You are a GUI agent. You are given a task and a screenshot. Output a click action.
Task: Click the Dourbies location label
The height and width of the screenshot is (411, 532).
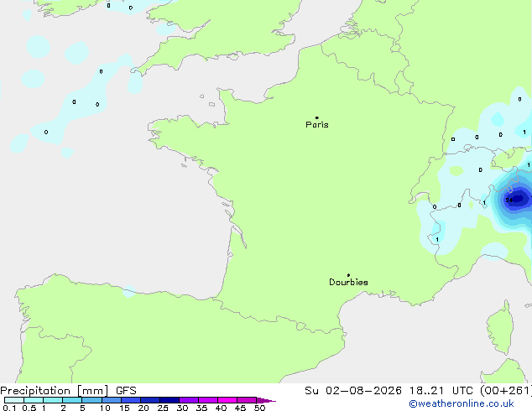[x=348, y=282]
